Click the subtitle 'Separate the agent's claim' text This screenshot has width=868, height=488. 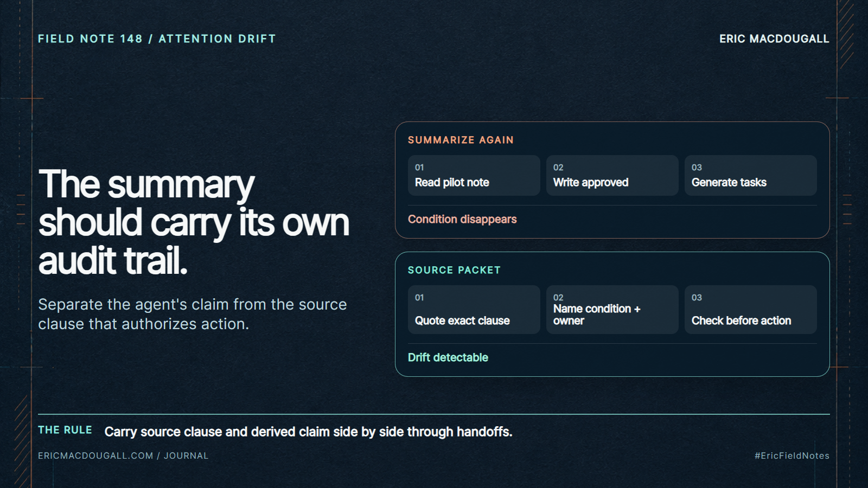[192, 314]
